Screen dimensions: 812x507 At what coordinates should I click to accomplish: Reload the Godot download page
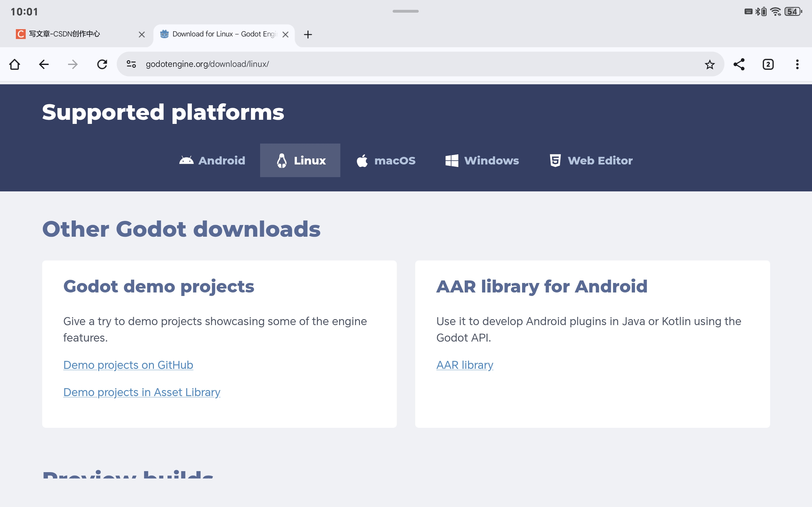(102, 64)
